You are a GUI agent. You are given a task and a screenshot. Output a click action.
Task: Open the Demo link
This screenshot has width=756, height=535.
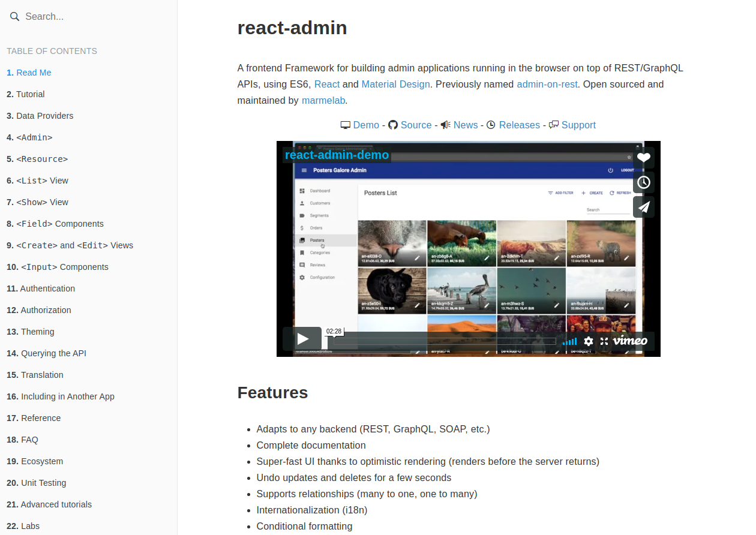[x=366, y=125]
